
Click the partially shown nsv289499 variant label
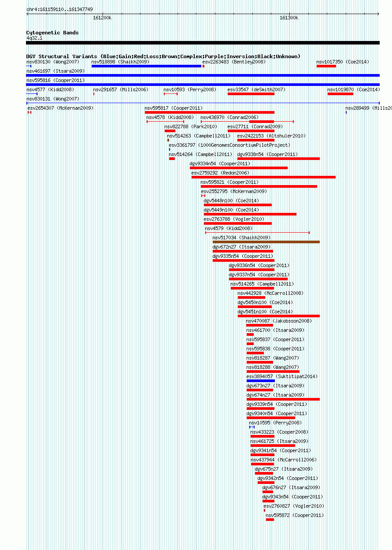point(369,108)
